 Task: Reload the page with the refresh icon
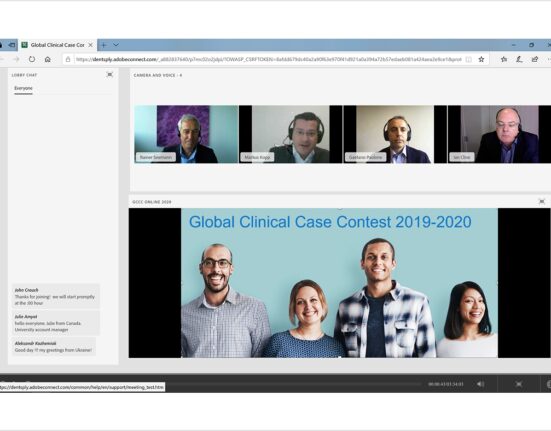pos(32,59)
